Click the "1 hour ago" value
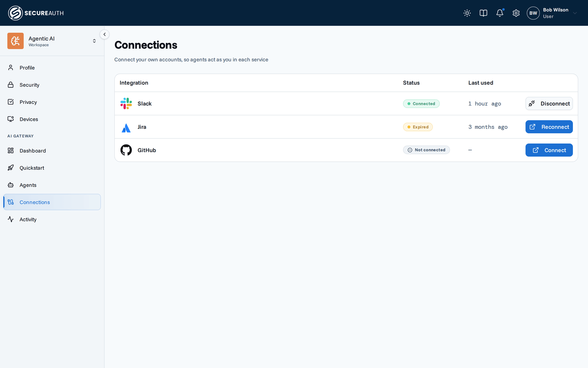This screenshot has width=588, height=368. coord(485,103)
